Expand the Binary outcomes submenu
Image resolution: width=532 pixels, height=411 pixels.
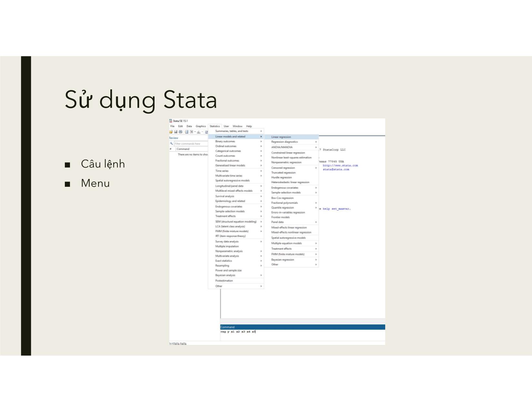[236, 141]
